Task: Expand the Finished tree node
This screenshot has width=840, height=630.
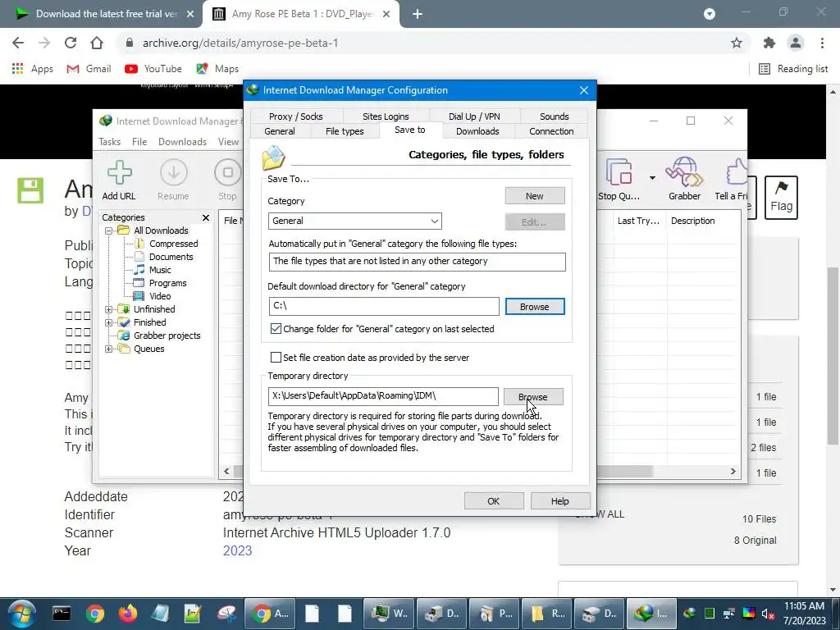Action: point(109,322)
